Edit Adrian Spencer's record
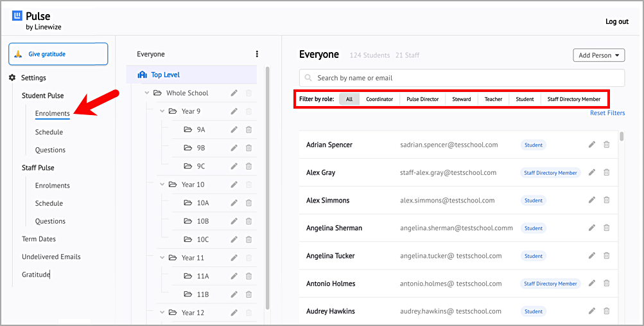 coord(592,144)
